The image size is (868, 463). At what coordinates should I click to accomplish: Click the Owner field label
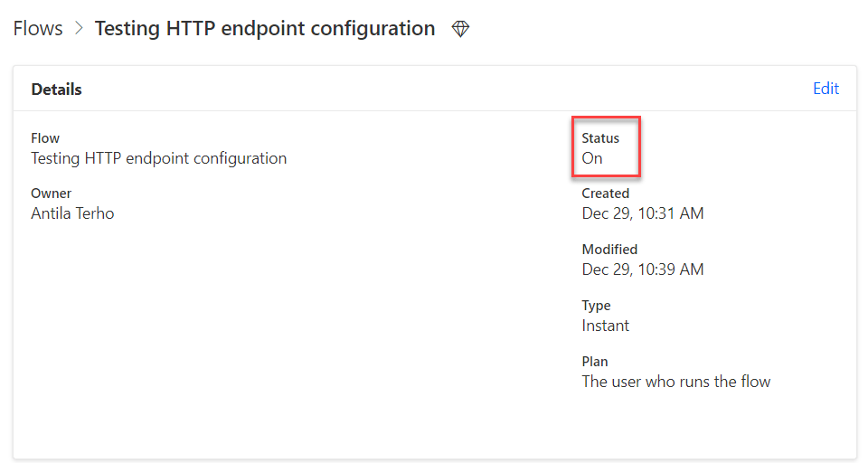point(52,194)
